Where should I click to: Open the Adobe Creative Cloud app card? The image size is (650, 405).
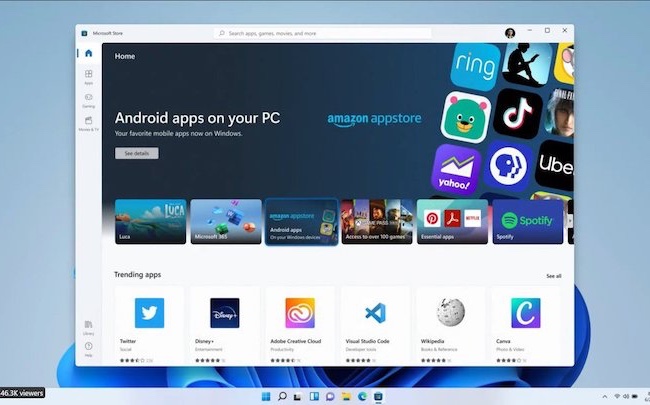300,325
